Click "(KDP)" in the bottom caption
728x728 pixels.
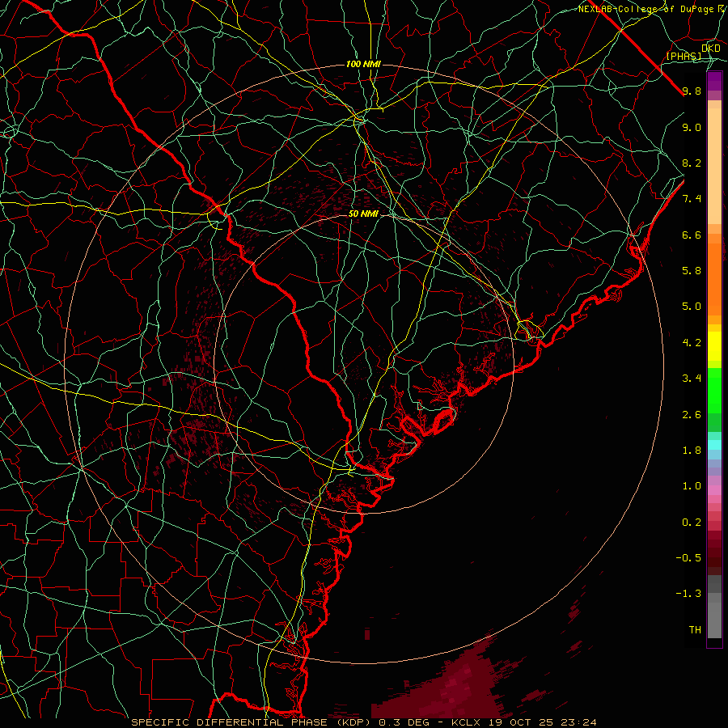click(353, 722)
